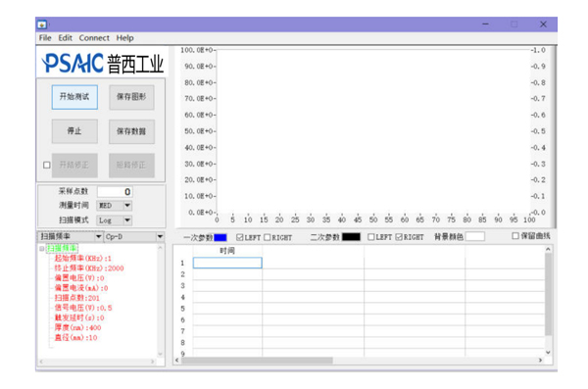Screen dimensions: 588x389
Task: Untick the 二次参数 RIGHT axis checkbox
Action: point(399,237)
